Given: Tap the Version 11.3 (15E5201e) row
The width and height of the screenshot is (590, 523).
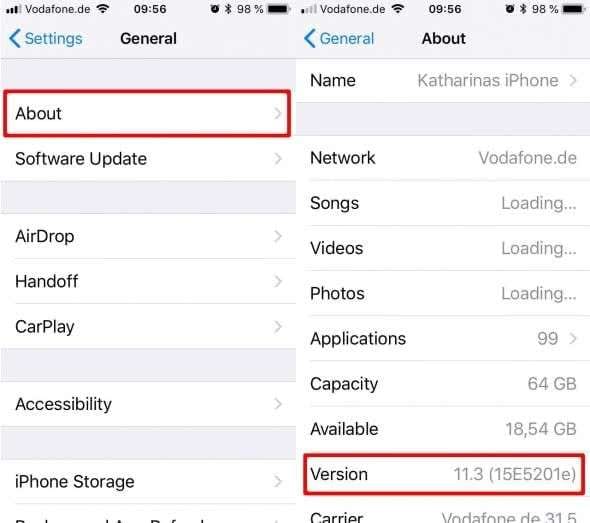Looking at the screenshot, I should (444, 474).
